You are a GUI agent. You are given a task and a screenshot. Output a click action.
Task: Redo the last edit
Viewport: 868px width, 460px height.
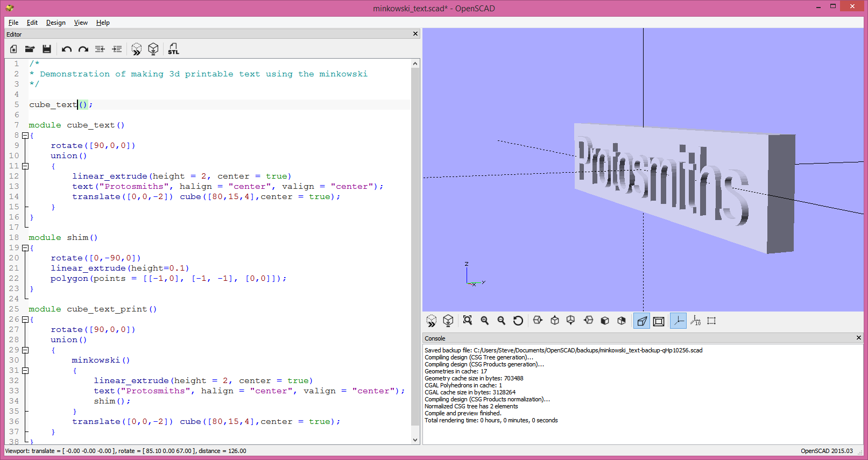[83, 49]
